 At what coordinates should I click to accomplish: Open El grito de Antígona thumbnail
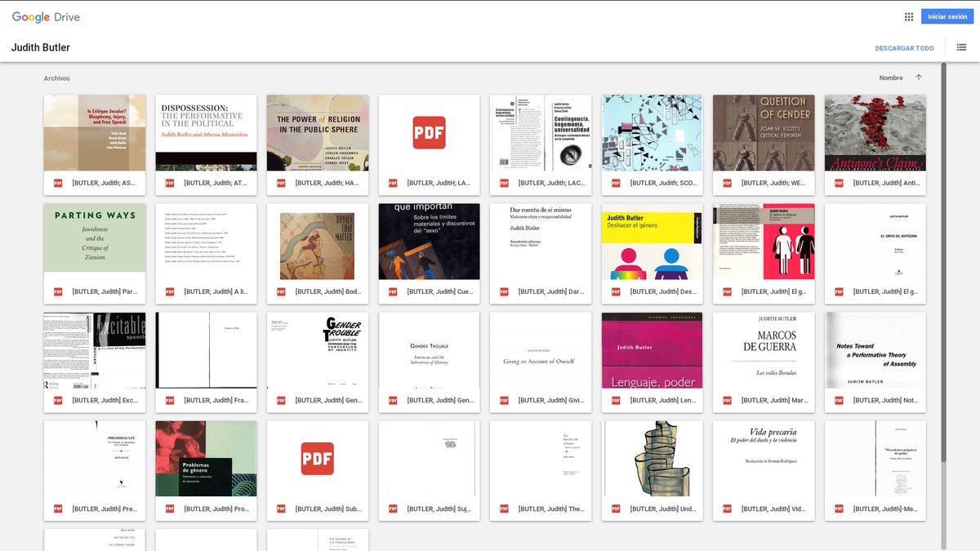875,242
